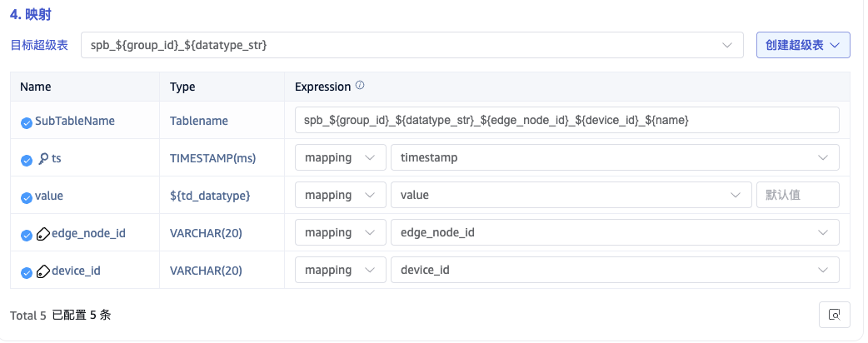Click the key icon beside ts
Screen dimensions: 868x343
pyautogui.click(x=43, y=157)
